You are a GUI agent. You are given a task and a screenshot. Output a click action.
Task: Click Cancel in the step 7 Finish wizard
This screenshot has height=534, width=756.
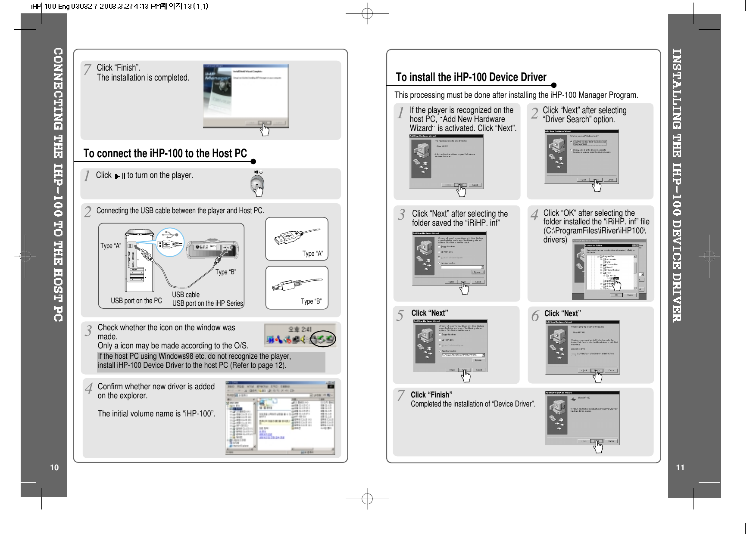coord(611,441)
